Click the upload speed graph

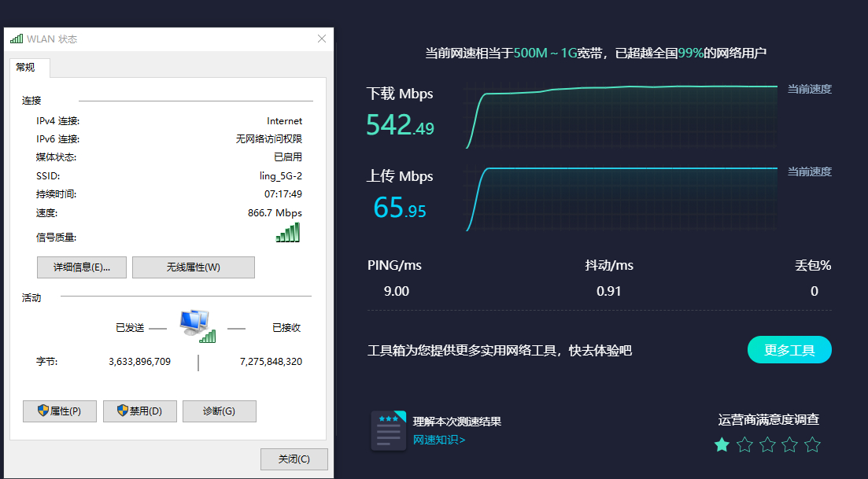(x=621, y=197)
